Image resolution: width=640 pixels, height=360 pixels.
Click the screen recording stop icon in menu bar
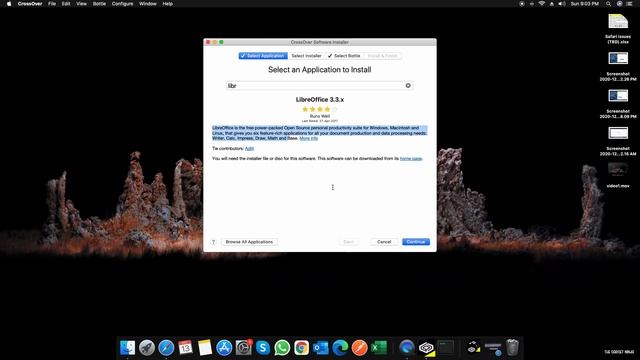522,4
